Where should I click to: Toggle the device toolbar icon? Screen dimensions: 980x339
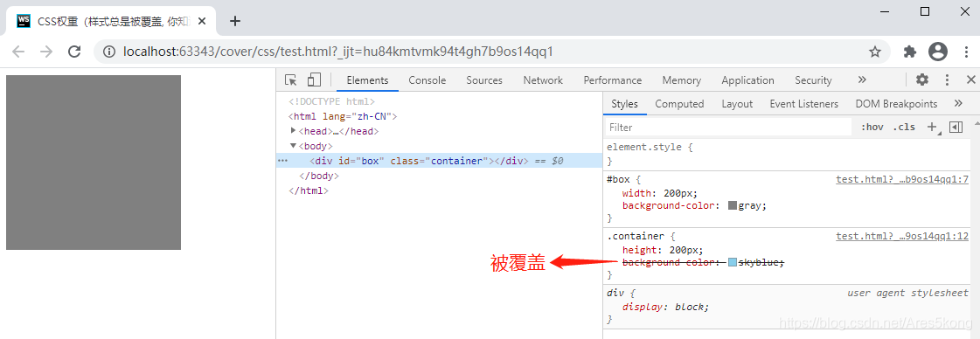click(314, 80)
